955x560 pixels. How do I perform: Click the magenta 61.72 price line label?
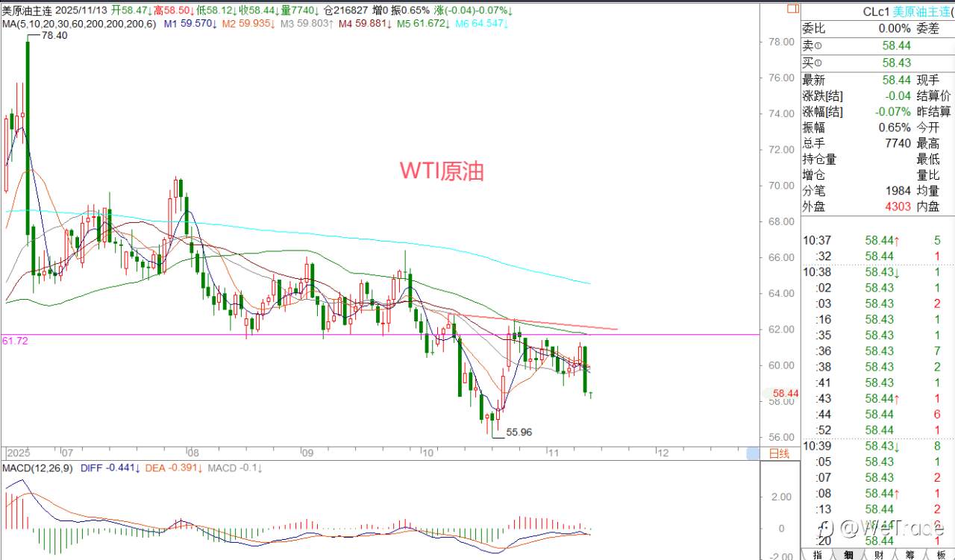click(x=14, y=340)
